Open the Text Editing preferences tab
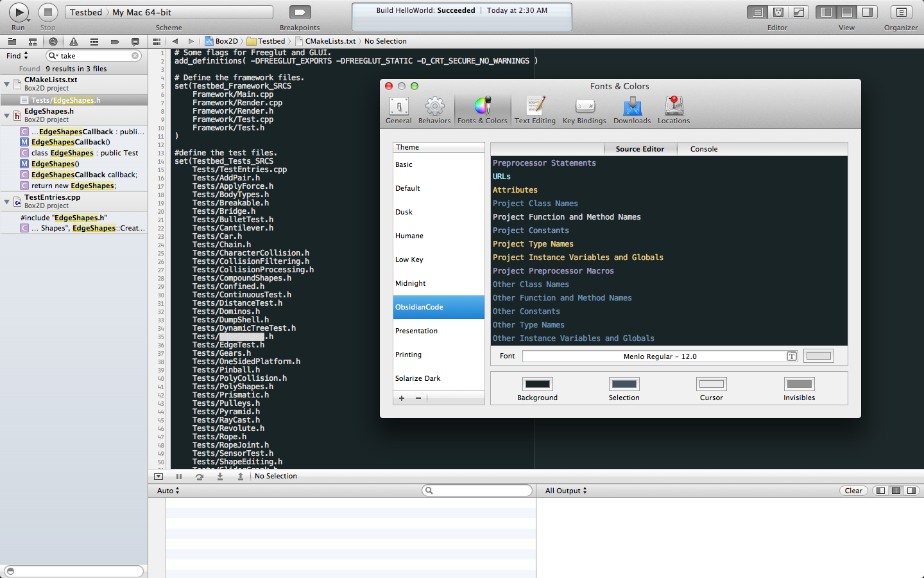924x578 pixels. (x=535, y=110)
